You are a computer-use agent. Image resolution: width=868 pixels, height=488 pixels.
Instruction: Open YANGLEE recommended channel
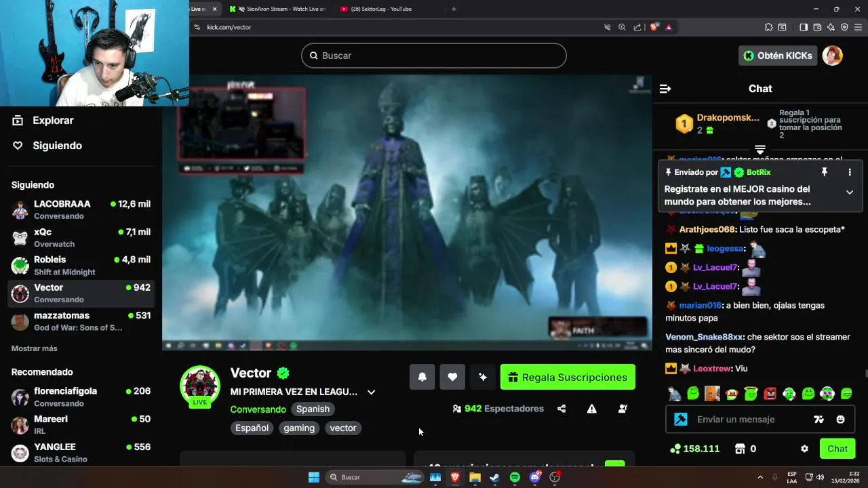(81, 452)
